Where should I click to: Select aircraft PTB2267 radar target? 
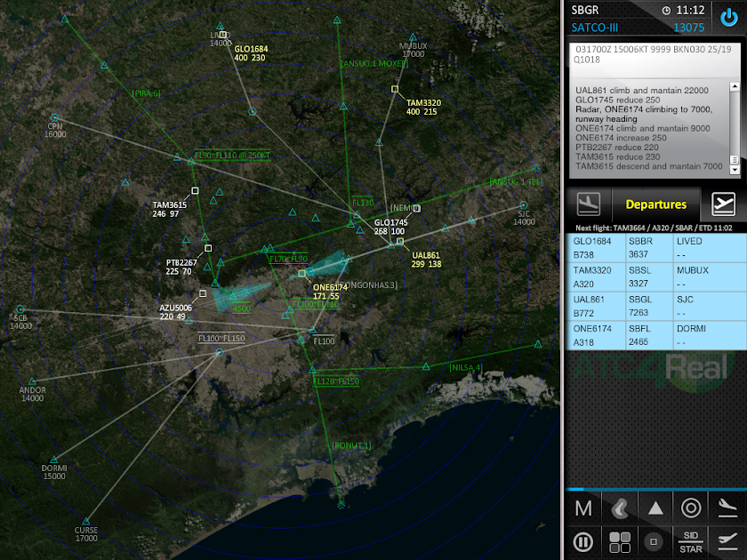click(208, 248)
